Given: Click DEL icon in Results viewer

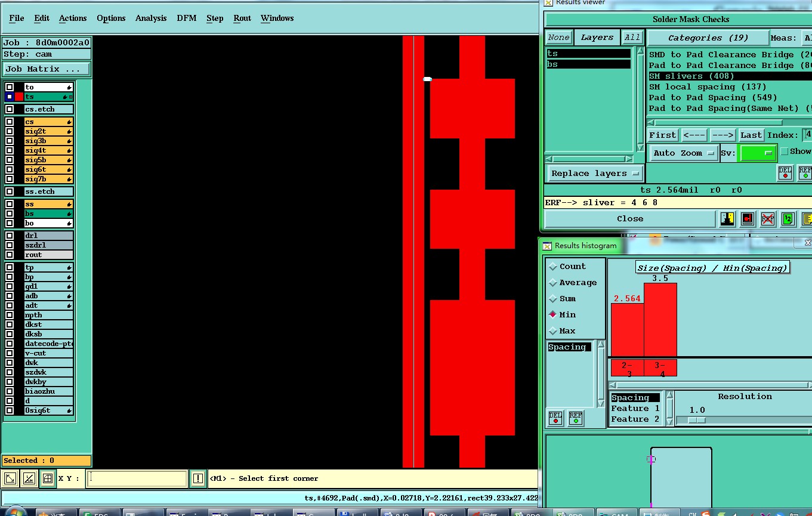Looking at the screenshot, I should click(785, 173).
